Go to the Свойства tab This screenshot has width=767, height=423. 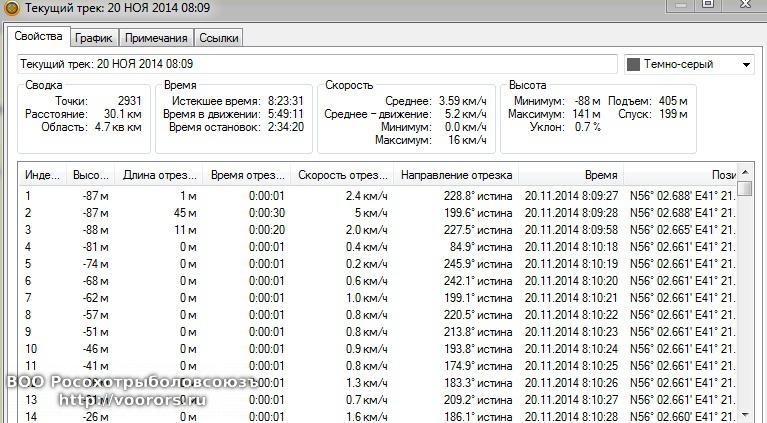[x=40, y=37]
